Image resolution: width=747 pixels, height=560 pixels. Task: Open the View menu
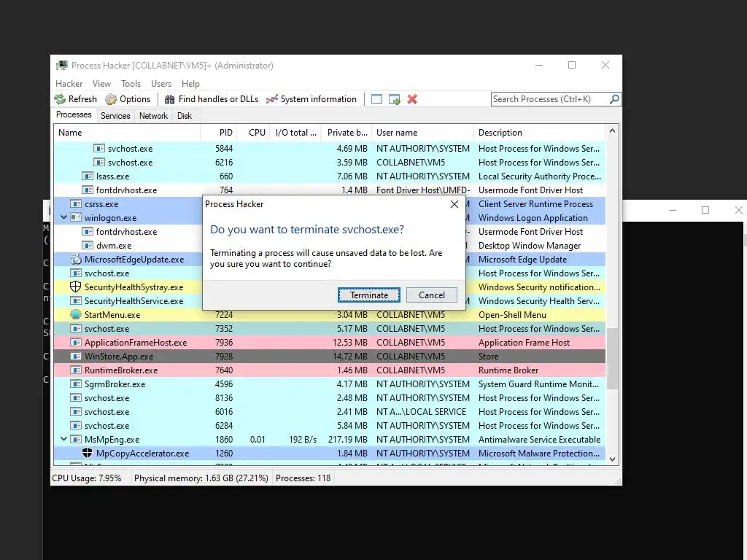click(x=101, y=84)
